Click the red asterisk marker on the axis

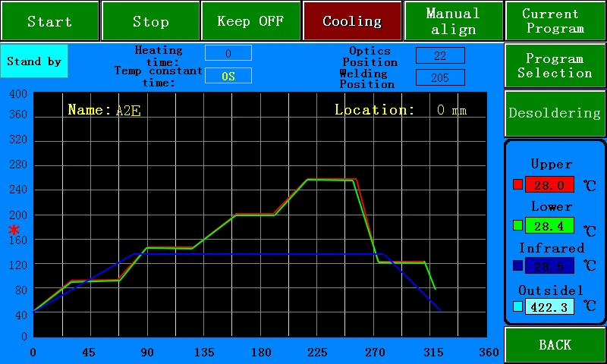(x=14, y=231)
